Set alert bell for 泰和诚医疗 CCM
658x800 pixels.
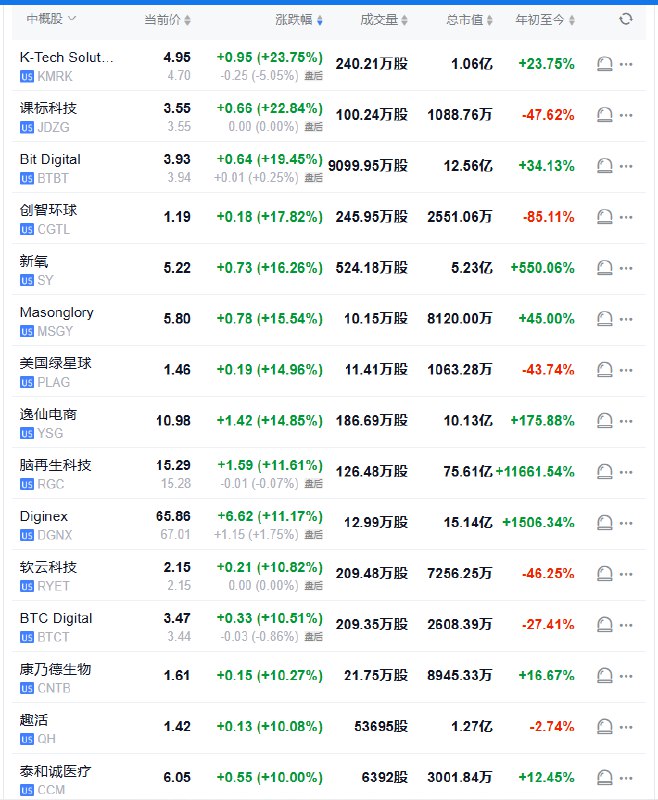coord(604,778)
